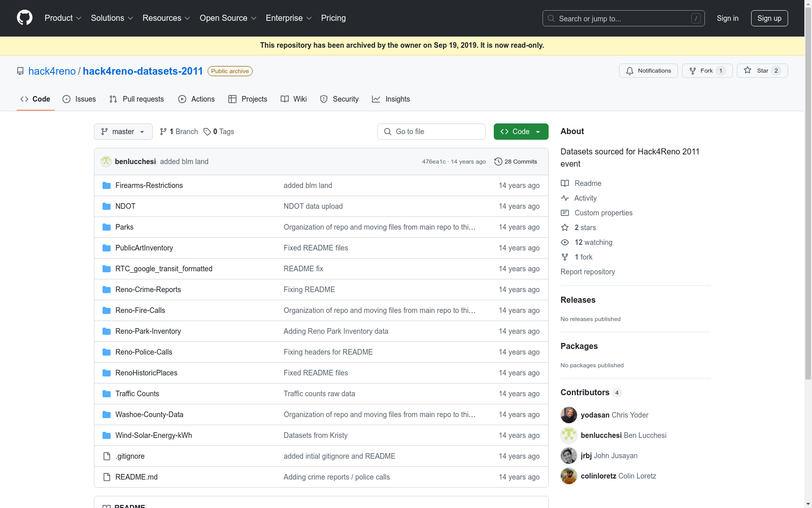
Task: Click the stars icon in About
Action: click(x=565, y=228)
